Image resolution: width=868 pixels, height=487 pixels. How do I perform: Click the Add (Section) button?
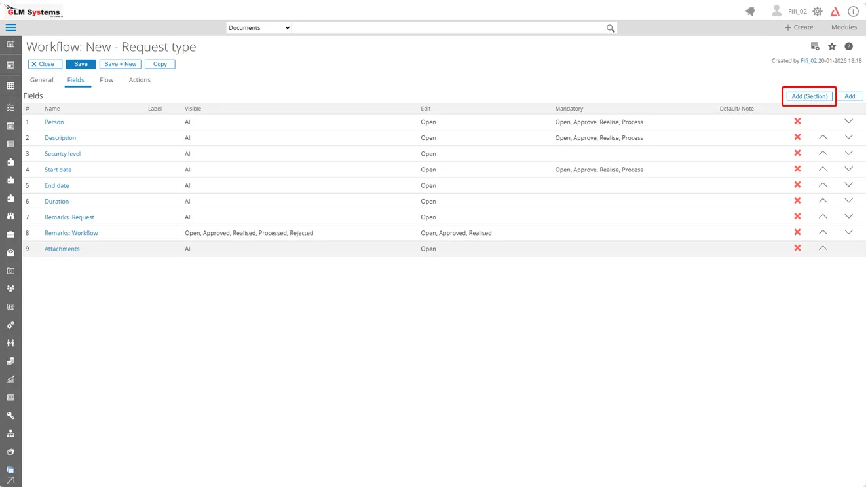[809, 96]
